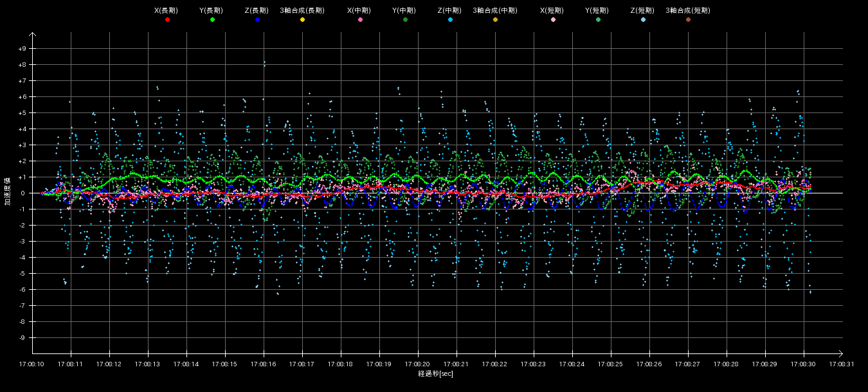Select the 17:08:11 time axis label
Image resolution: width=868 pixels, height=392 pixels.
(71, 364)
